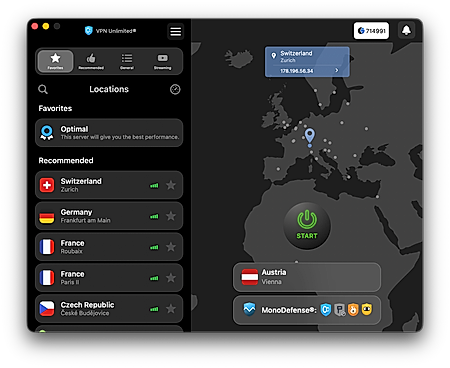The width and height of the screenshot is (450, 368).
Task: Favorite the Germany Frankfurt server star
Action: pos(171,216)
